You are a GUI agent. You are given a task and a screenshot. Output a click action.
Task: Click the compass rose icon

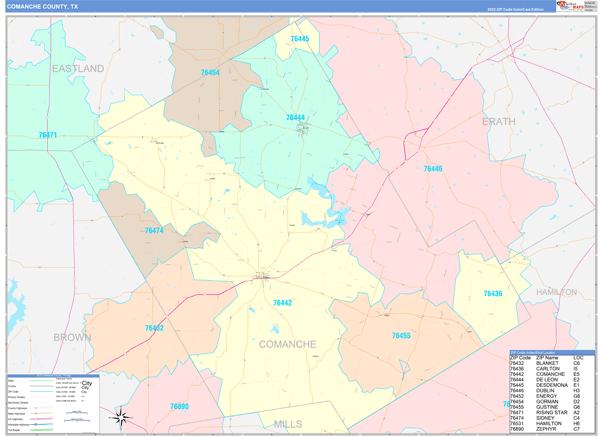121,418
